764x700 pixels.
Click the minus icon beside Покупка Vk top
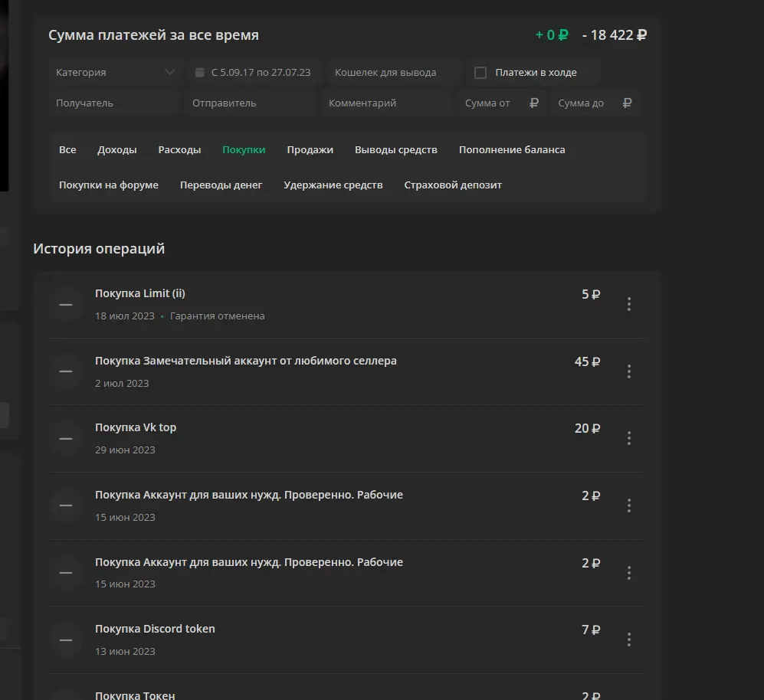click(66, 438)
